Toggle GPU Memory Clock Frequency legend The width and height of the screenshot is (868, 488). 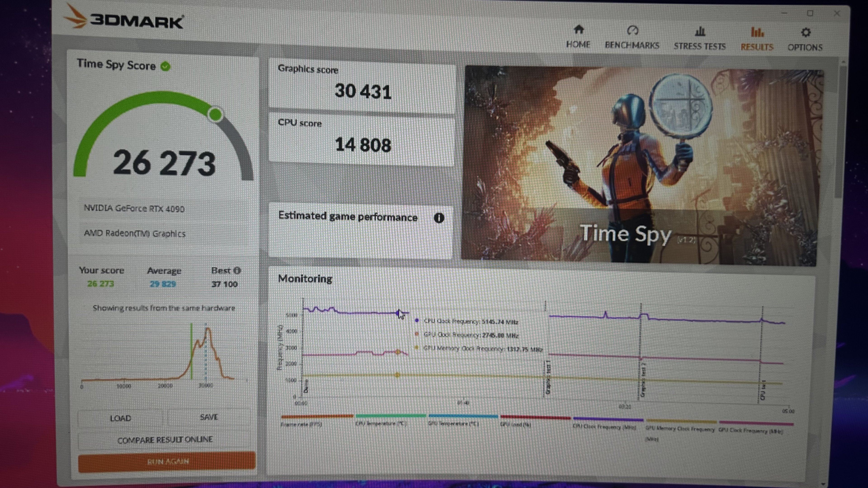click(x=680, y=429)
